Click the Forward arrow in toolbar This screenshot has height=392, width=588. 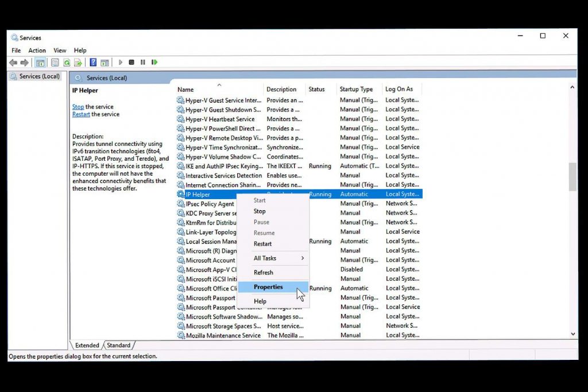pyautogui.click(x=24, y=63)
